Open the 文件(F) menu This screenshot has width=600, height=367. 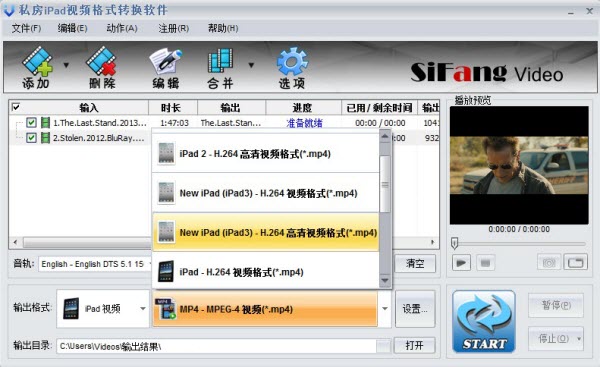[x=26, y=28]
